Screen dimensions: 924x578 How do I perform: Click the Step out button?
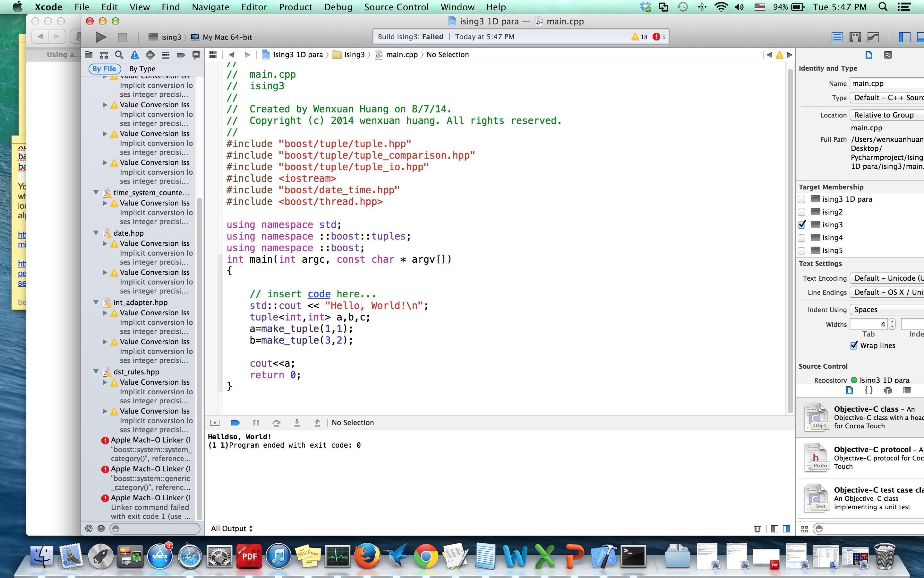coord(317,422)
